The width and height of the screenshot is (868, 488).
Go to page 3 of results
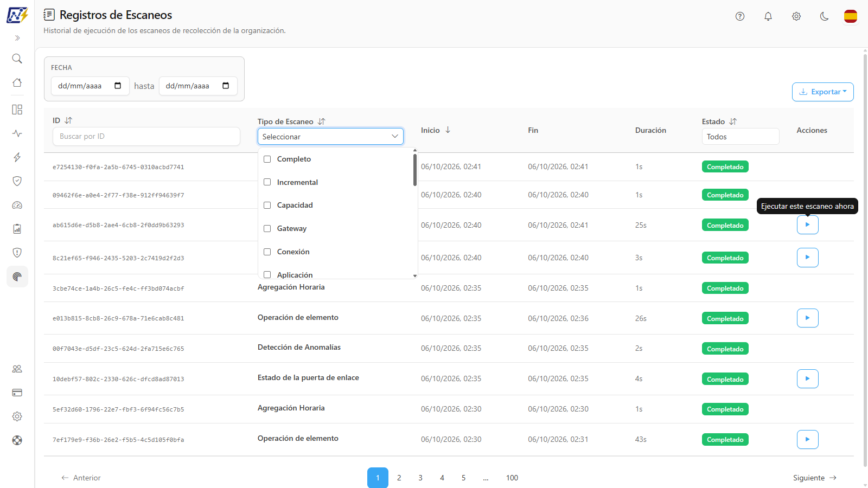420,478
